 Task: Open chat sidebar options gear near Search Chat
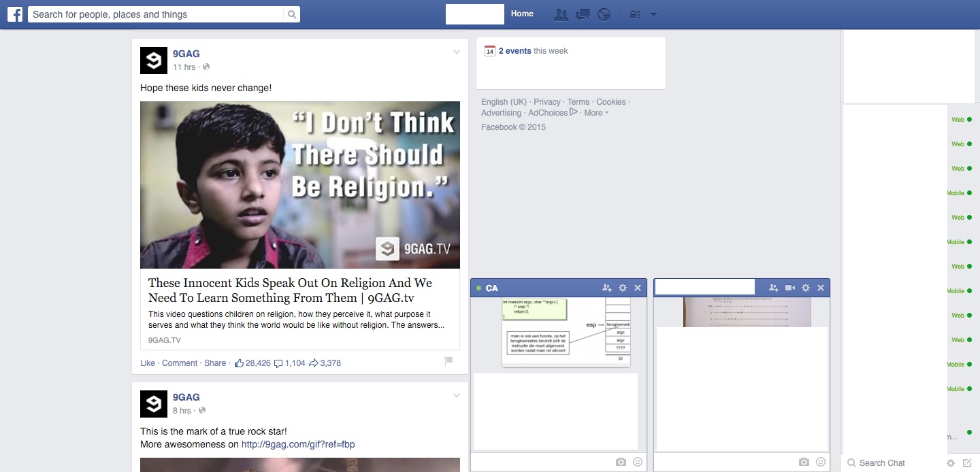(x=951, y=463)
